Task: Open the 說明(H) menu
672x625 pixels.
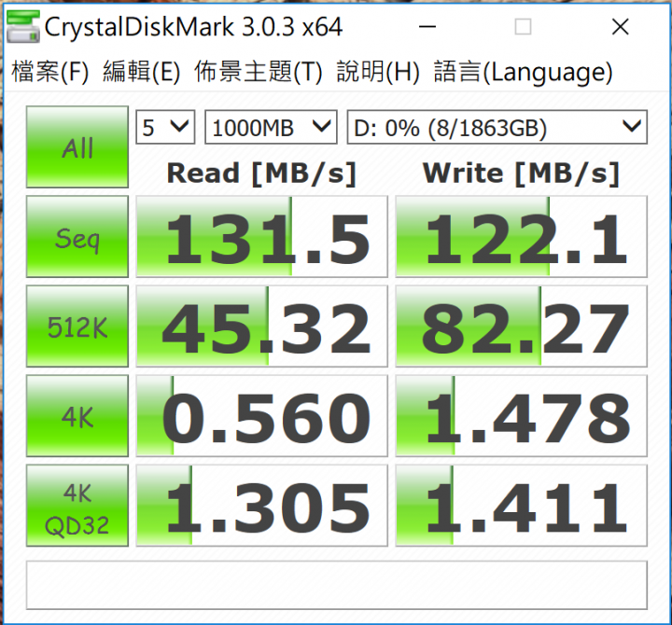Action: [x=378, y=72]
